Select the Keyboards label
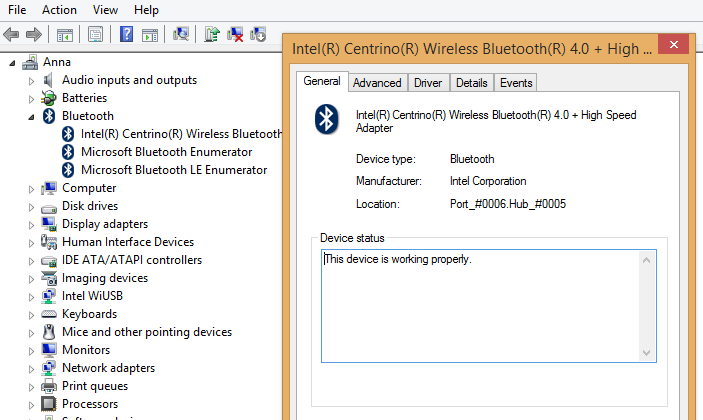Viewport: 703px width, 420px height. [x=90, y=314]
